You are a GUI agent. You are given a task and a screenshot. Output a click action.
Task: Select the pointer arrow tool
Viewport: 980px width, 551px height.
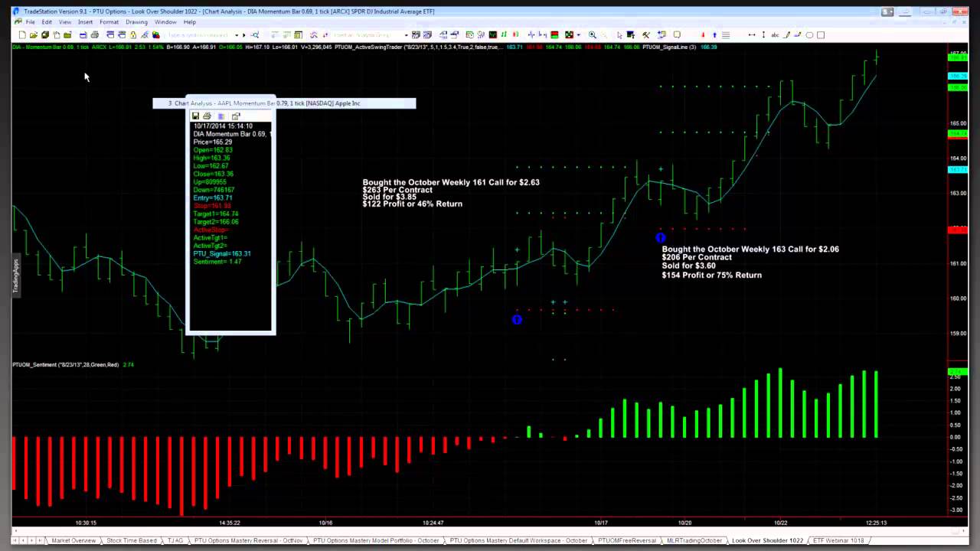pyautogui.click(x=619, y=35)
